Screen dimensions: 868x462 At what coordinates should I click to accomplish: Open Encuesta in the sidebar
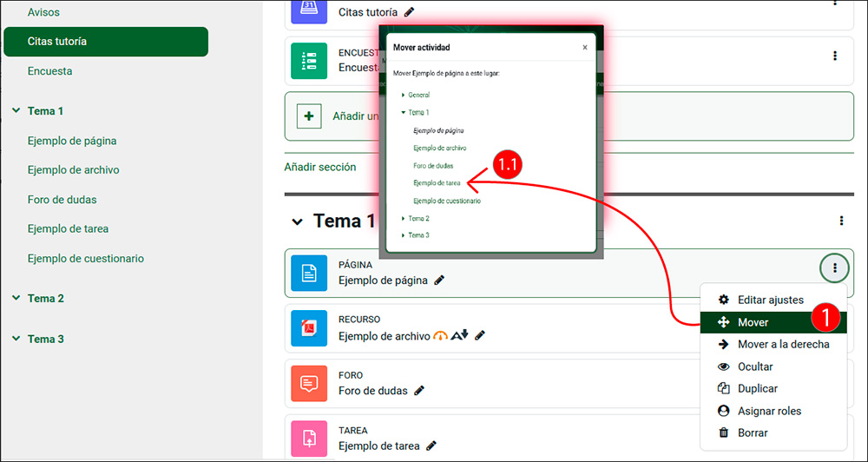[x=49, y=71]
